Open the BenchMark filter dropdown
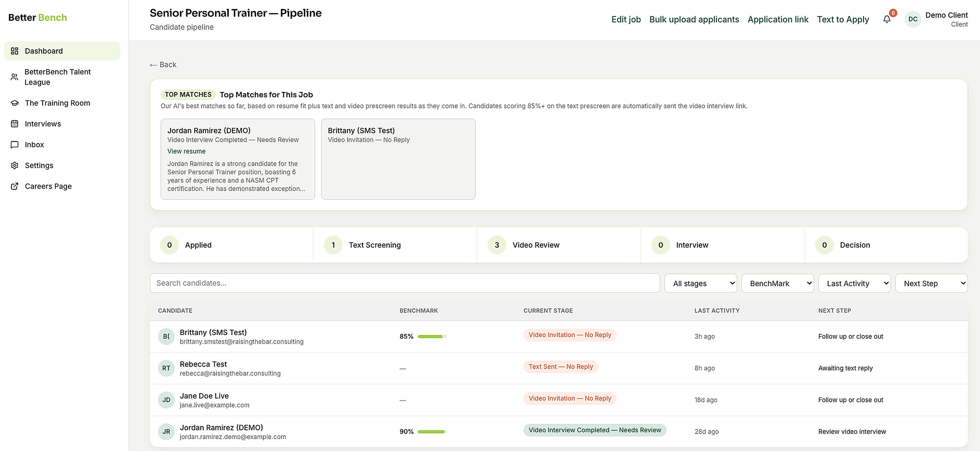This screenshot has height=451, width=980. [x=778, y=283]
